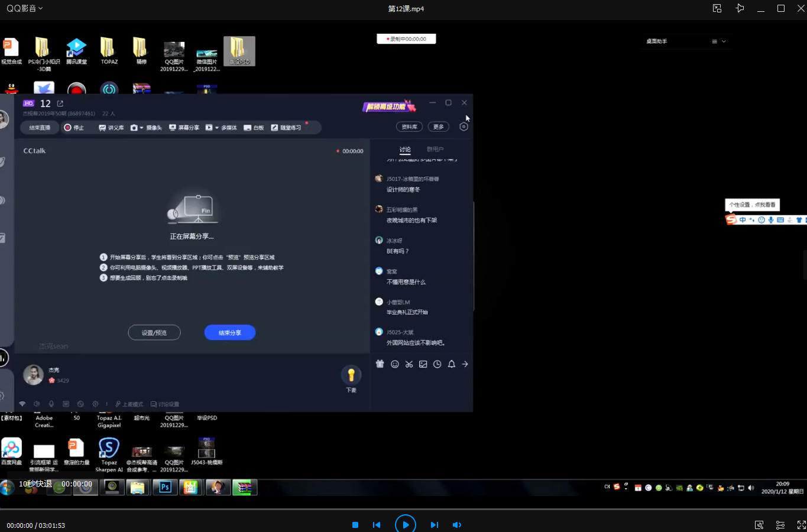Image resolution: width=807 pixels, height=532 pixels.
Task: Click the Photoshop icon in the taskbar
Action: click(x=165, y=487)
